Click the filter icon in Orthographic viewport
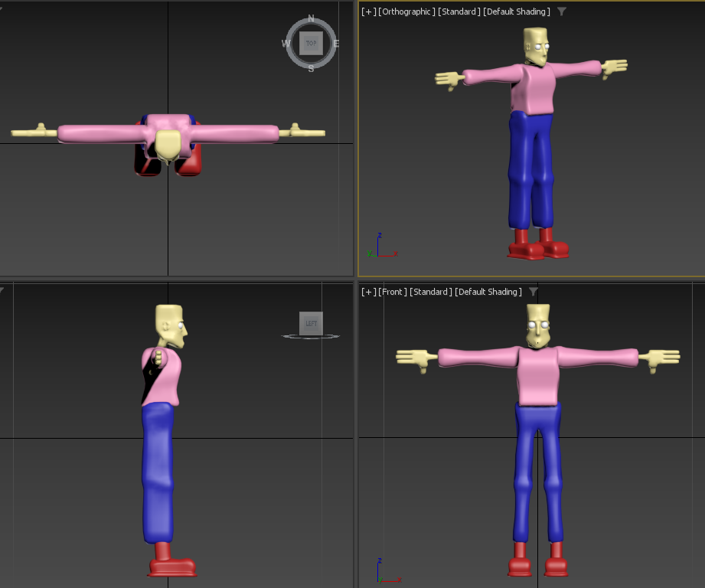 (x=562, y=11)
